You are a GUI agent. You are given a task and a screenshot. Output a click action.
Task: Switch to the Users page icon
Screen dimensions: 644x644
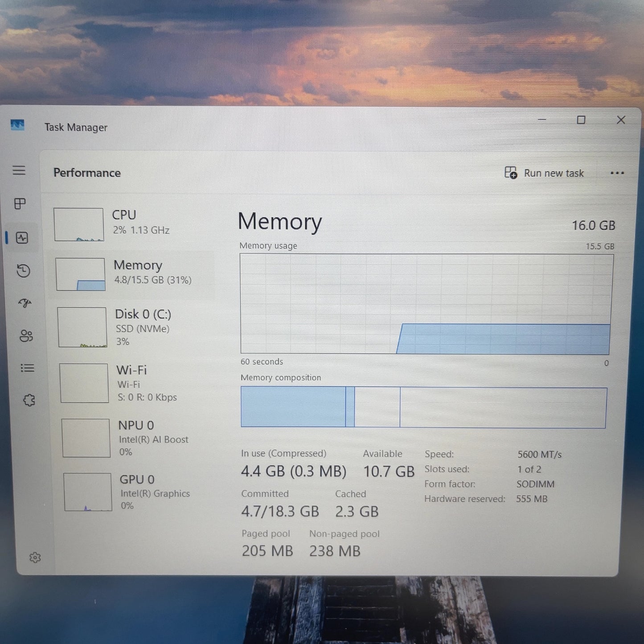[x=26, y=336]
